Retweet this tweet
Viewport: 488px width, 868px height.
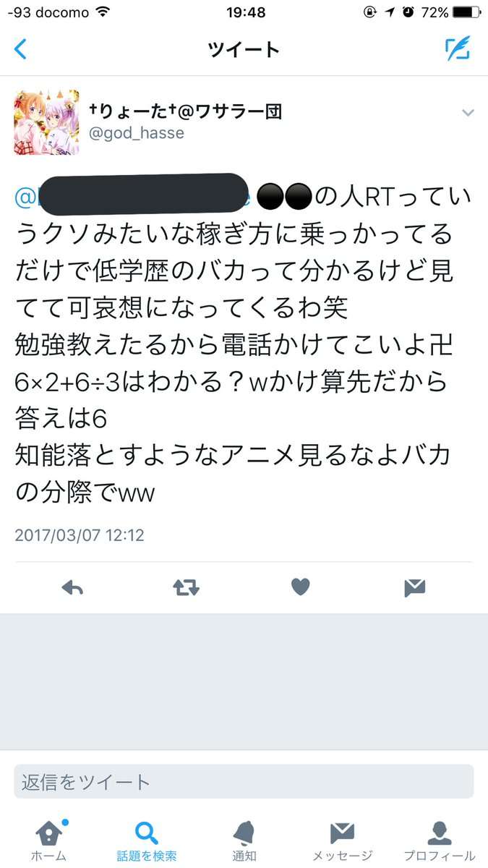click(x=186, y=588)
